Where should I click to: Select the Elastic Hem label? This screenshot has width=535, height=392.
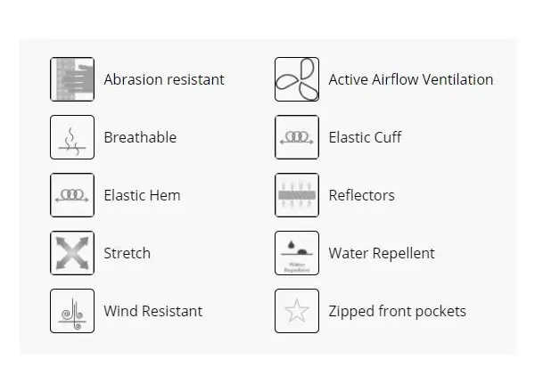(x=143, y=195)
